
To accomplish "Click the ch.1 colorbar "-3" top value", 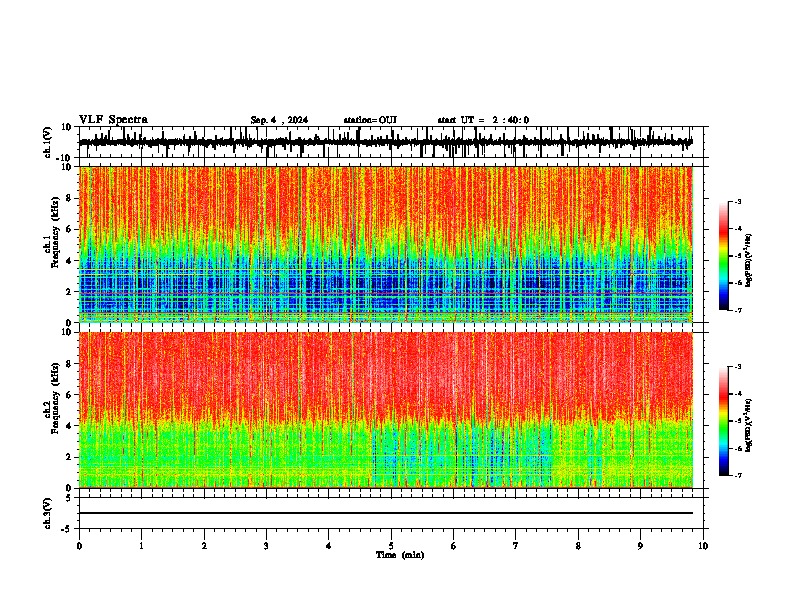I will coord(738,201).
